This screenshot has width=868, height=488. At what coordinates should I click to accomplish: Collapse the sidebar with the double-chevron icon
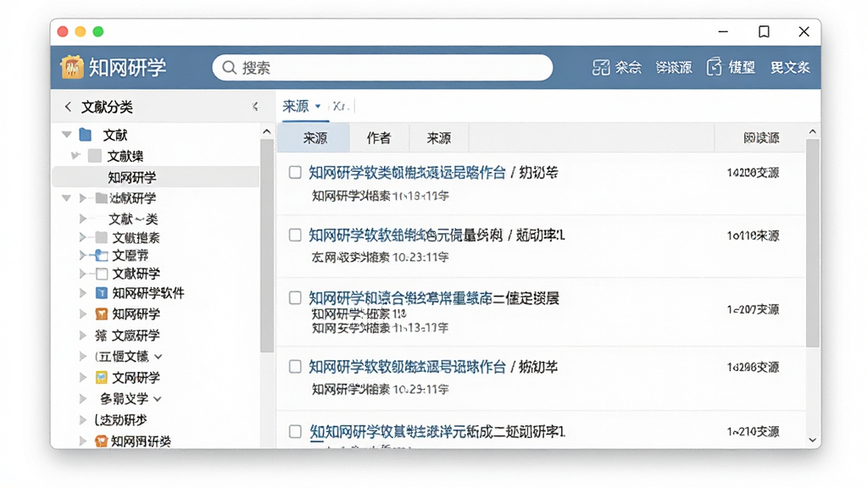254,106
